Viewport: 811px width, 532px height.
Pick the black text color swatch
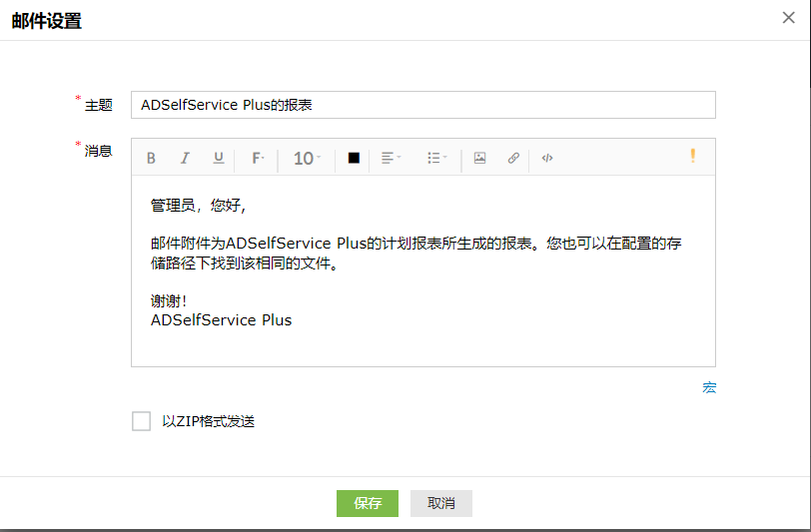(x=354, y=158)
